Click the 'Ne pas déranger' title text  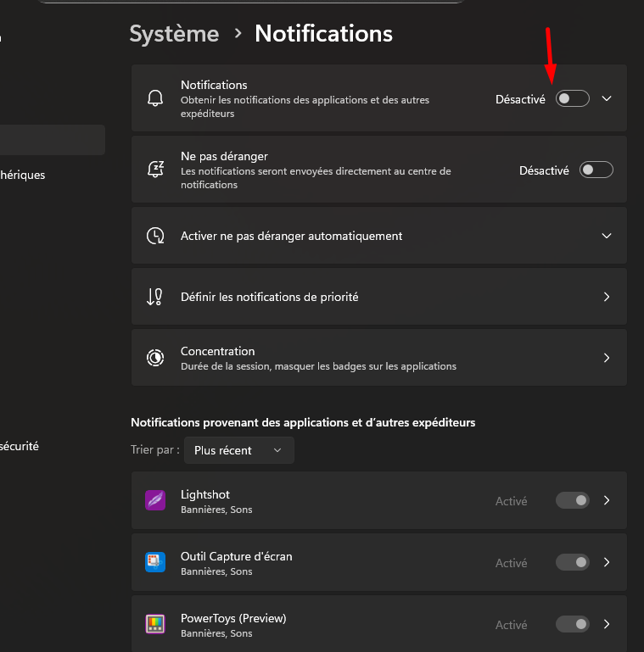(224, 156)
